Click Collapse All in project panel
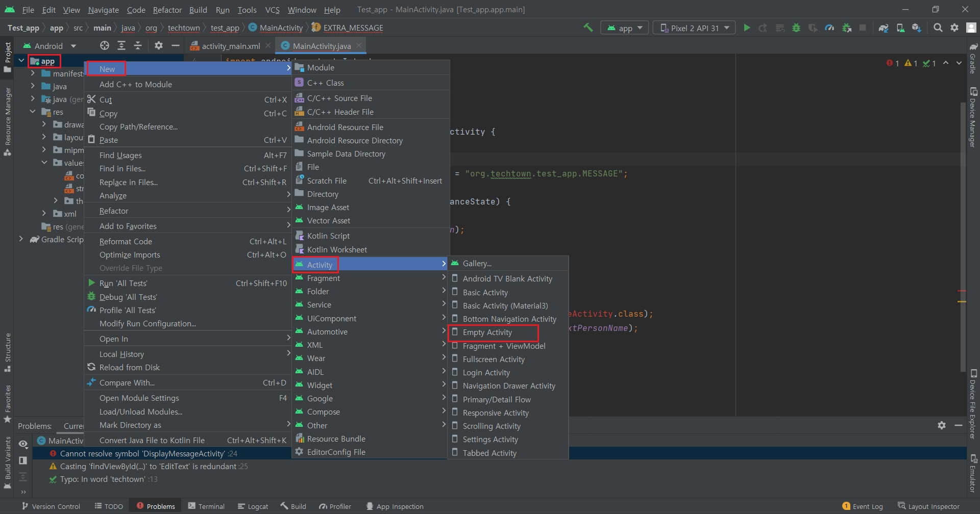Screen dimensions: 980x514 pyautogui.click(x=138, y=45)
